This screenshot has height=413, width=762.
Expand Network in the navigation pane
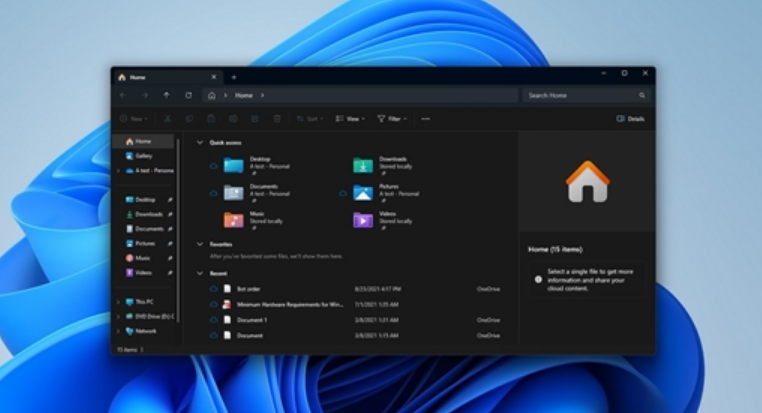[x=118, y=331]
